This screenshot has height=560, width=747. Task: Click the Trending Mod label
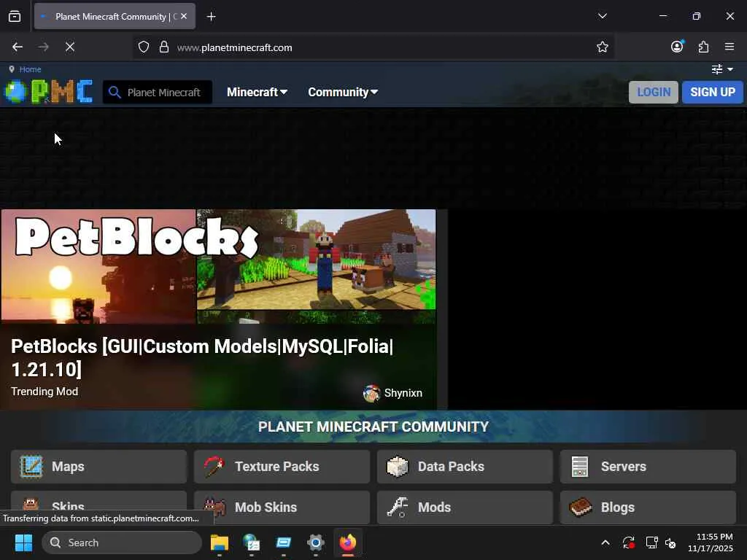pos(44,392)
